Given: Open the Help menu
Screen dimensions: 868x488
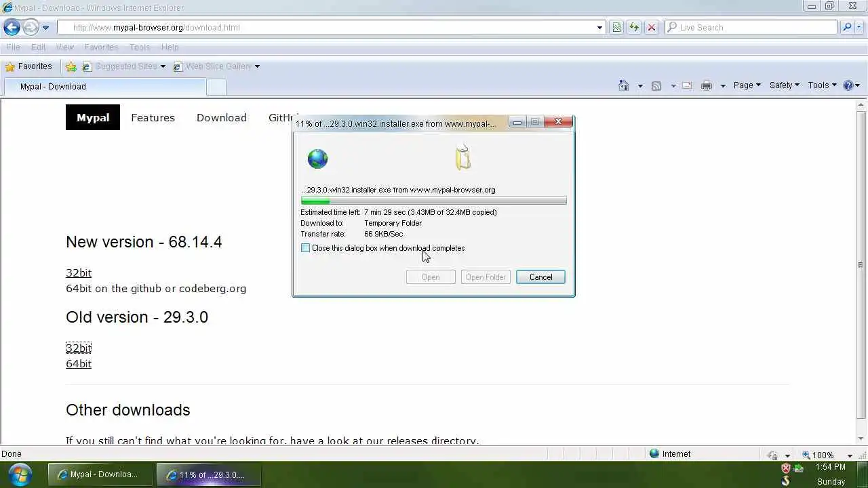Looking at the screenshot, I should [x=170, y=47].
